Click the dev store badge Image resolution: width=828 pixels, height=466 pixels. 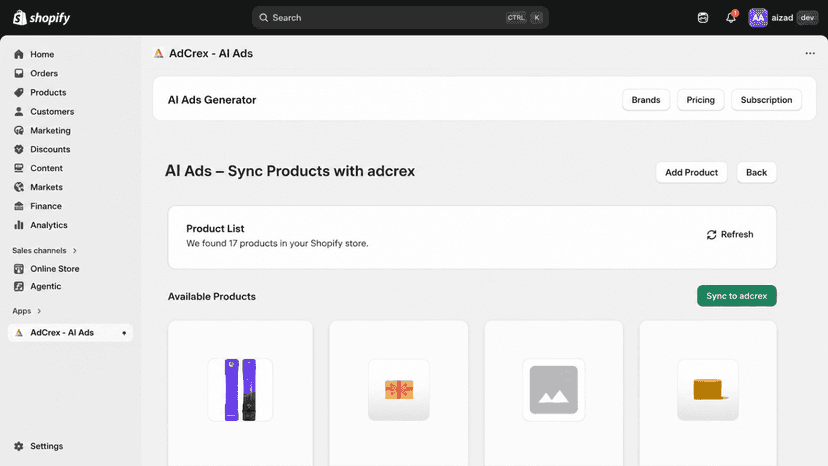point(807,18)
